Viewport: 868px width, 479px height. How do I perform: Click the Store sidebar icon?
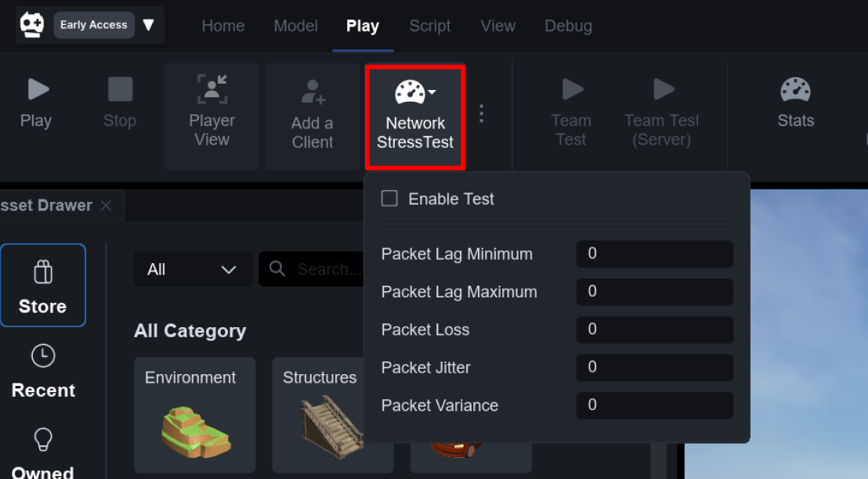(43, 285)
